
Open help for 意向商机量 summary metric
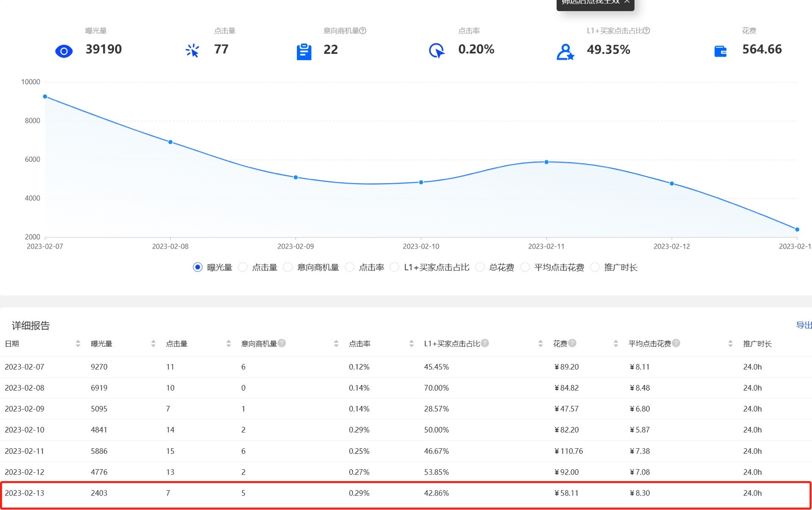pos(363,30)
